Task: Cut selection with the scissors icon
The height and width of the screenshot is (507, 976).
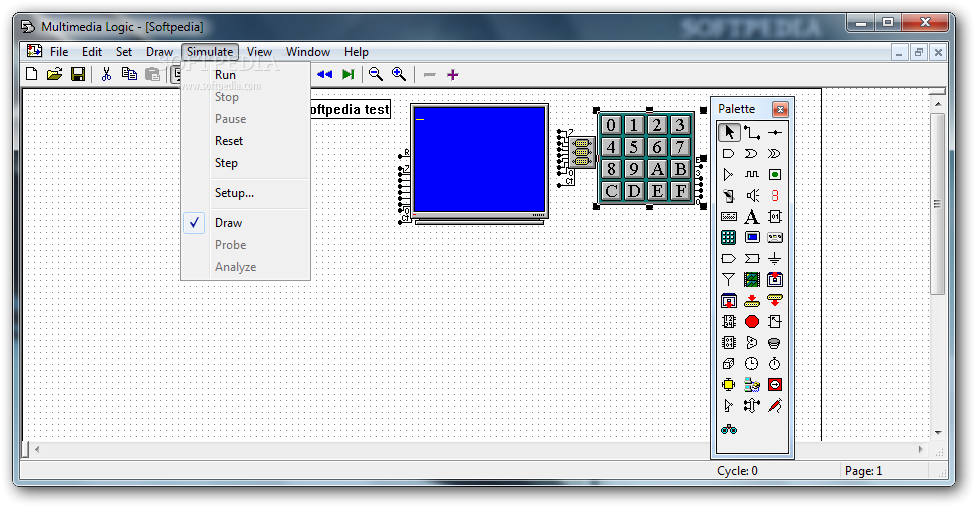Action: pos(106,75)
